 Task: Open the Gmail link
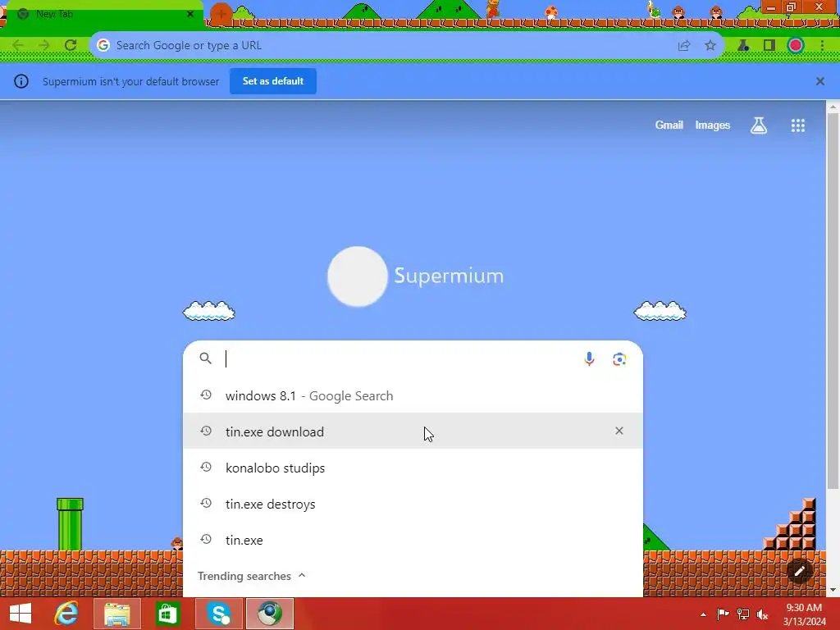pyautogui.click(x=669, y=125)
